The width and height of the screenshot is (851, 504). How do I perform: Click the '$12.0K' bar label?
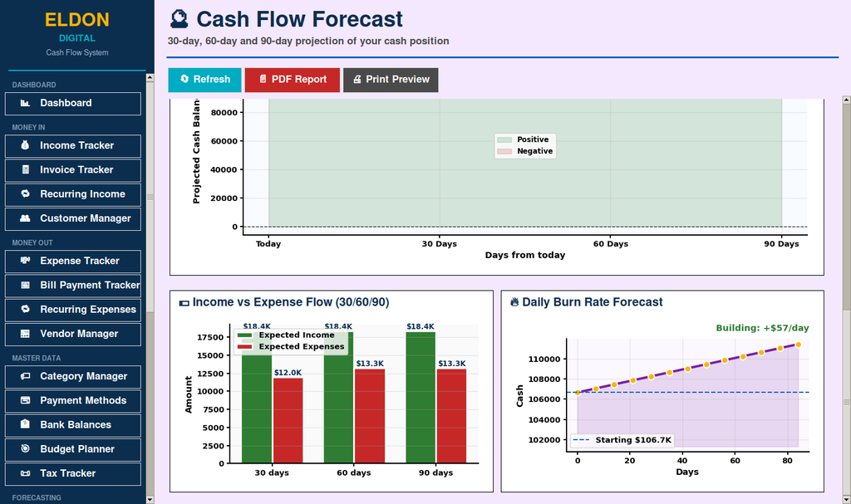(x=288, y=373)
